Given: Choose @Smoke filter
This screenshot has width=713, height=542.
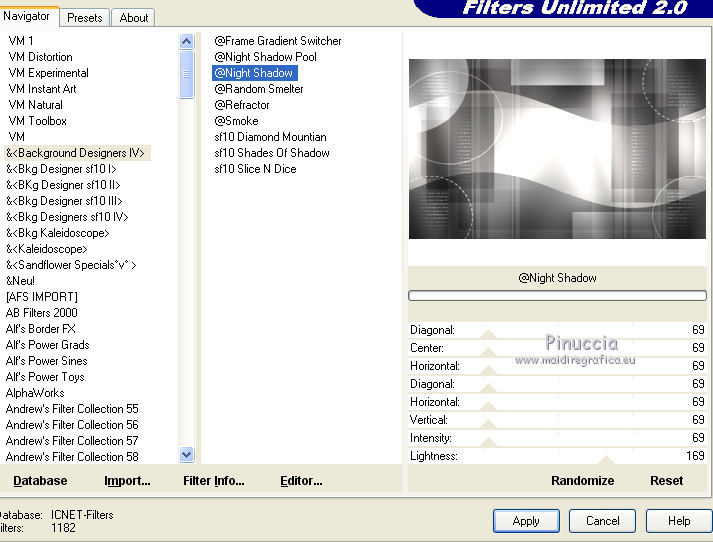Looking at the screenshot, I should click(x=236, y=120).
